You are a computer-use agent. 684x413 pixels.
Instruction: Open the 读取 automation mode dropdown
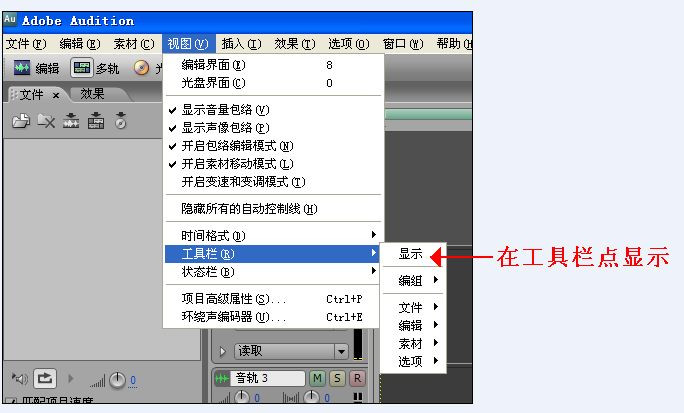coord(341,351)
